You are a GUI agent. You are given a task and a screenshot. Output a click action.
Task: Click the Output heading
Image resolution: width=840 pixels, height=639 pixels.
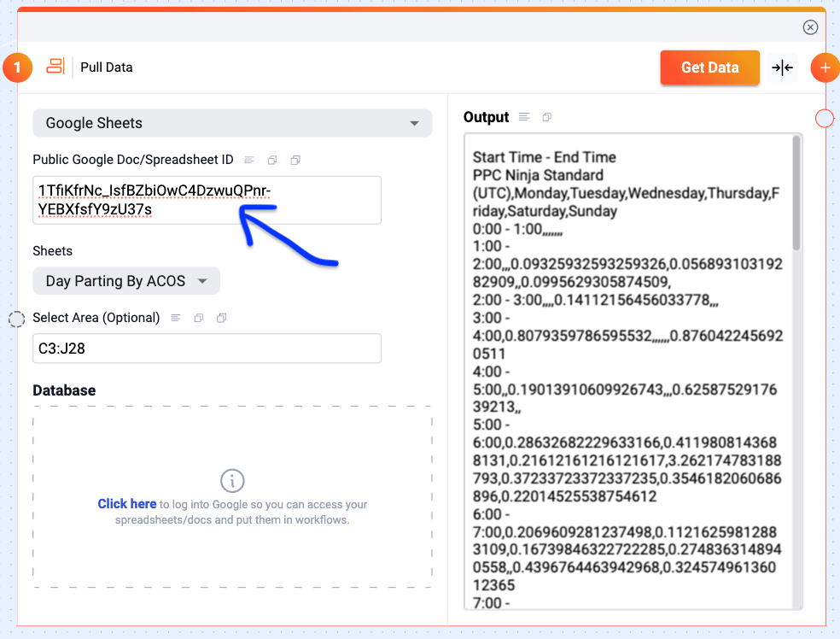point(486,117)
